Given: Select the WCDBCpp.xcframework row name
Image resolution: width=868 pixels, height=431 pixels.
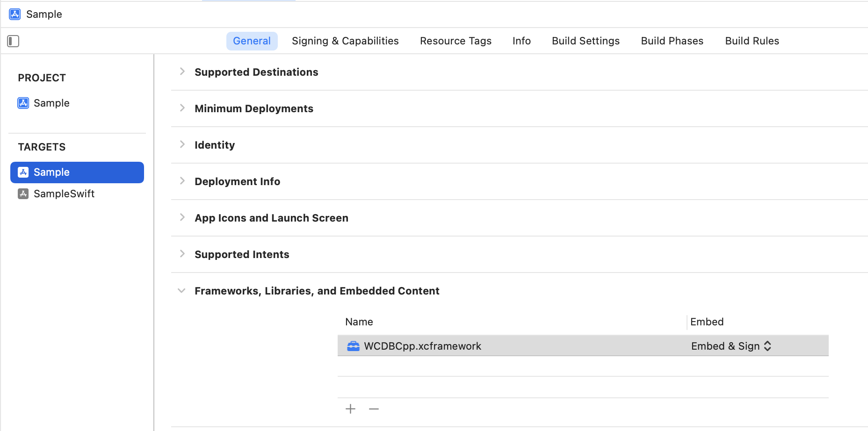Looking at the screenshot, I should 422,346.
